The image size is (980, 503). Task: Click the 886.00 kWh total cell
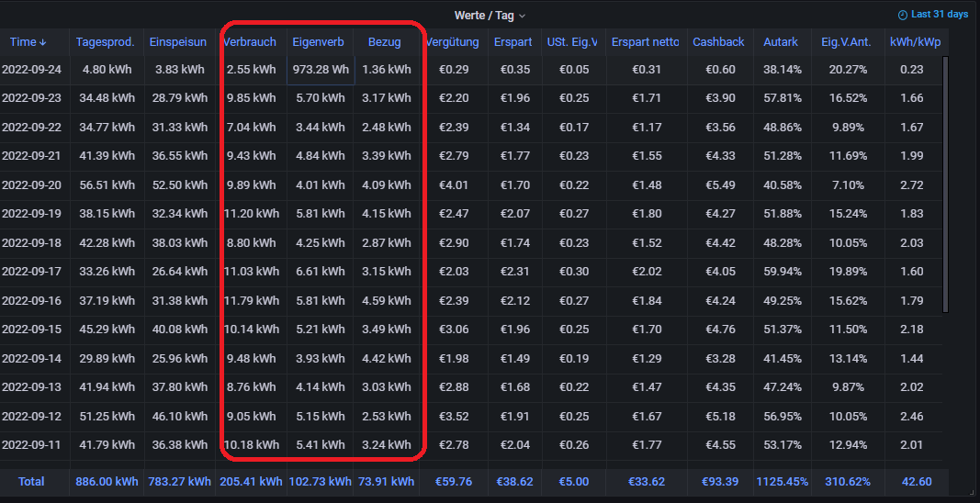(106, 482)
